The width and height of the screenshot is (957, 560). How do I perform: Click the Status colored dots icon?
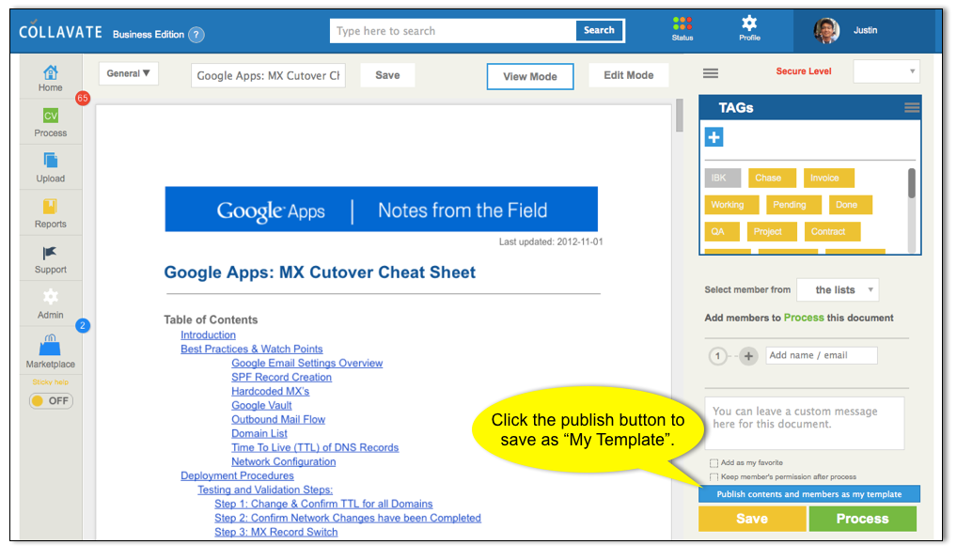click(682, 23)
